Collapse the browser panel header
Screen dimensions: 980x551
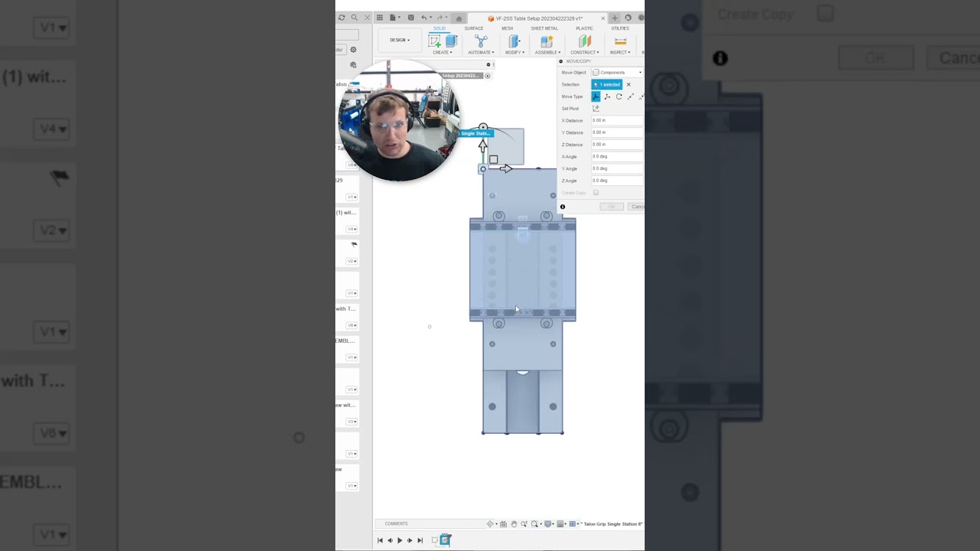coord(488,64)
